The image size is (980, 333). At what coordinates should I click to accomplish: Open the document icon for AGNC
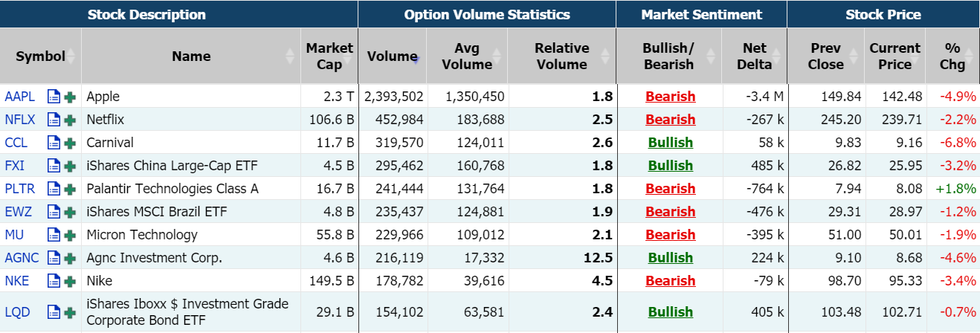point(54,258)
